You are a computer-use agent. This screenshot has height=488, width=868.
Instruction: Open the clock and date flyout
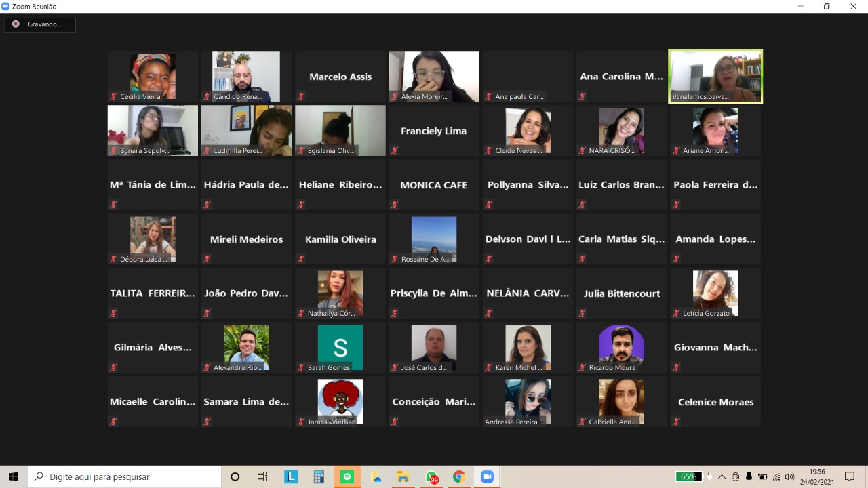[817, 476]
